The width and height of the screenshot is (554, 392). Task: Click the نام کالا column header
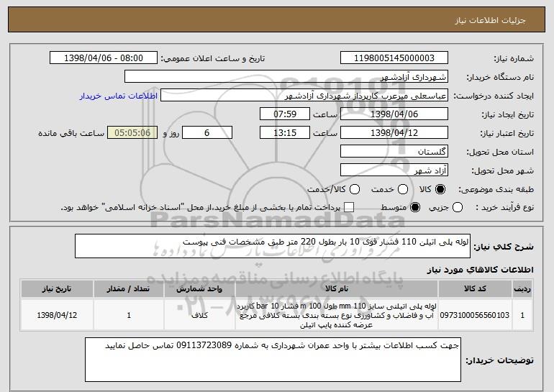(x=337, y=289)
